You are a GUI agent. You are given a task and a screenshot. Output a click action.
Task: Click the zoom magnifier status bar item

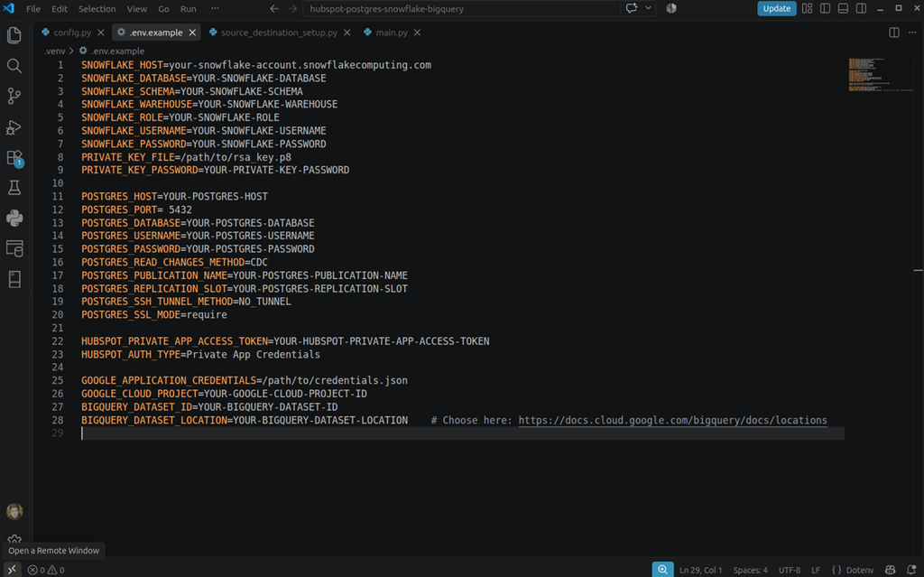[x=662, y=570]
